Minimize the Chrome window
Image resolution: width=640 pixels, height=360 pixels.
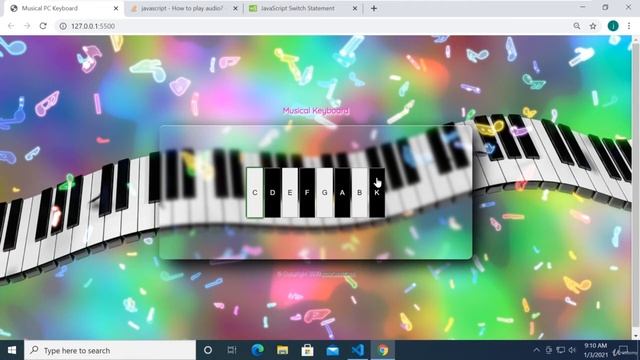click(582, 7)
